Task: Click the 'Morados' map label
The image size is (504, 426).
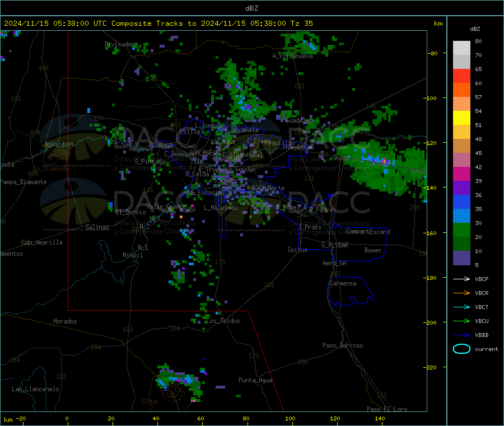Action: (66, 321)
